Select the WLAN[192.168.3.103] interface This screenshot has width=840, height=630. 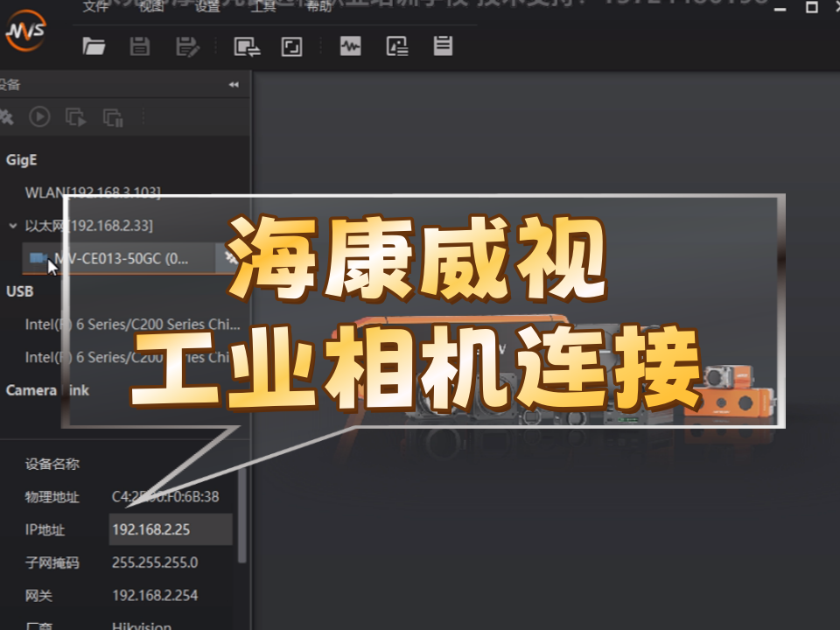tap(93, 192)
